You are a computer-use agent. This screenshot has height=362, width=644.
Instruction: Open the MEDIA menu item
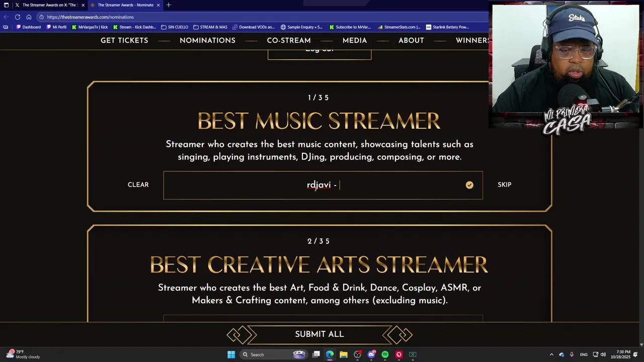click(x=355, y=41)
